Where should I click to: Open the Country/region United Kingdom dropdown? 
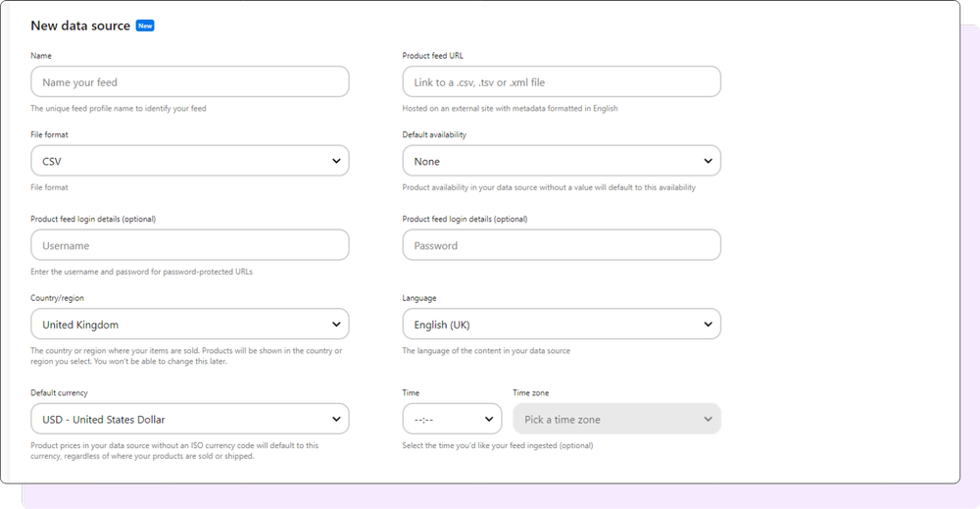click(190, 324)
